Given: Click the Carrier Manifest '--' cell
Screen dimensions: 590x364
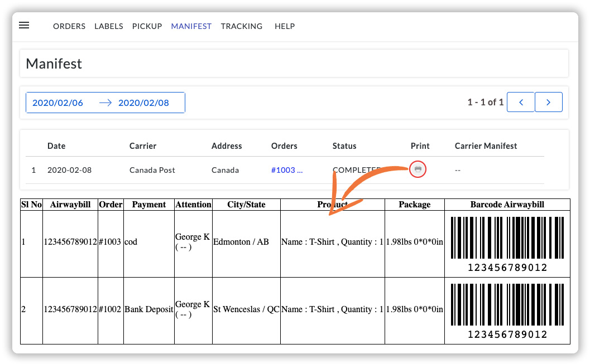Looking at the screenshot, I should 458,170.
